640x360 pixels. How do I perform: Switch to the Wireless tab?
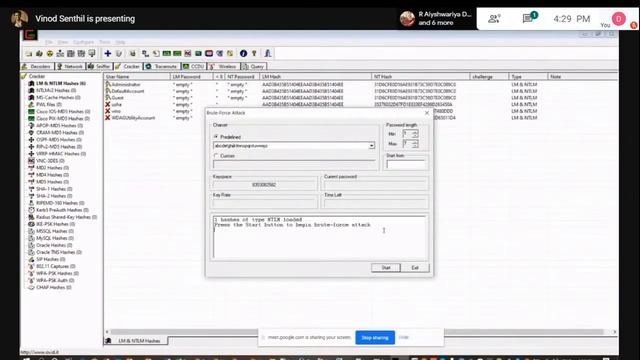click(224, 66)
